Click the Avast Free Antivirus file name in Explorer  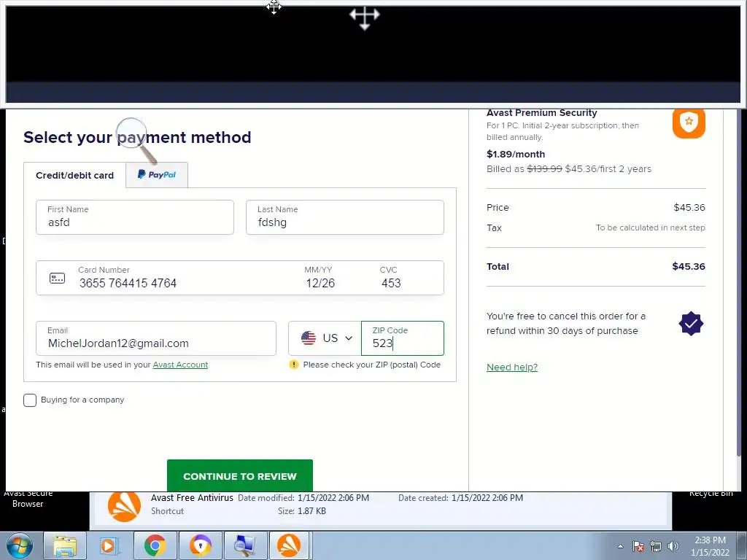coord(192,497)
